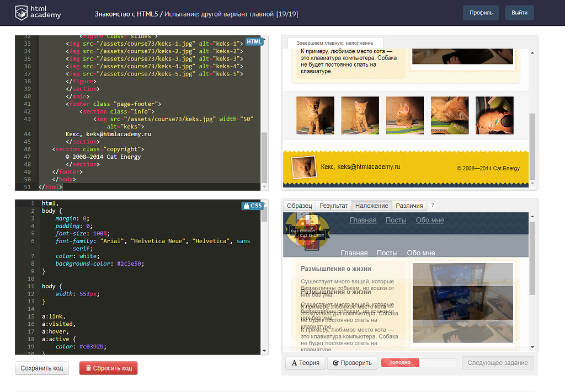Switch to the Результат tab
565x392 pixels.
pos(334,206)
